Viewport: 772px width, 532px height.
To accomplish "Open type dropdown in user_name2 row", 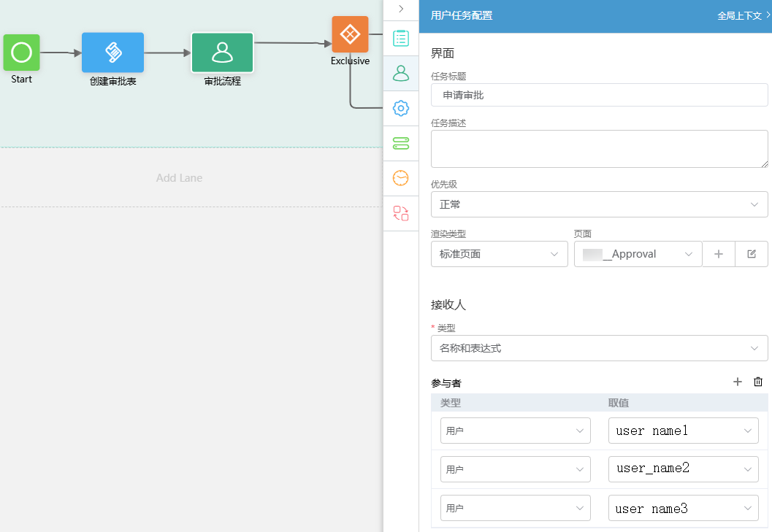I will (x=516, y=469).
